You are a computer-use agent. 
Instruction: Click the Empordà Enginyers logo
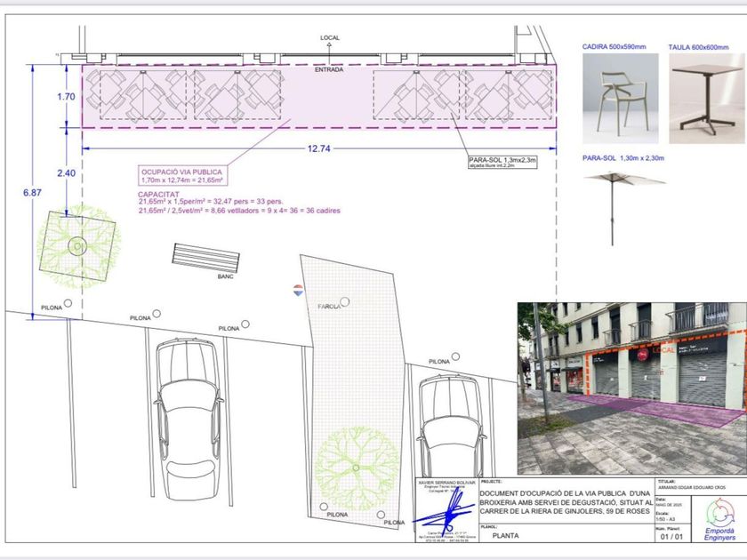tap(719, 519)
